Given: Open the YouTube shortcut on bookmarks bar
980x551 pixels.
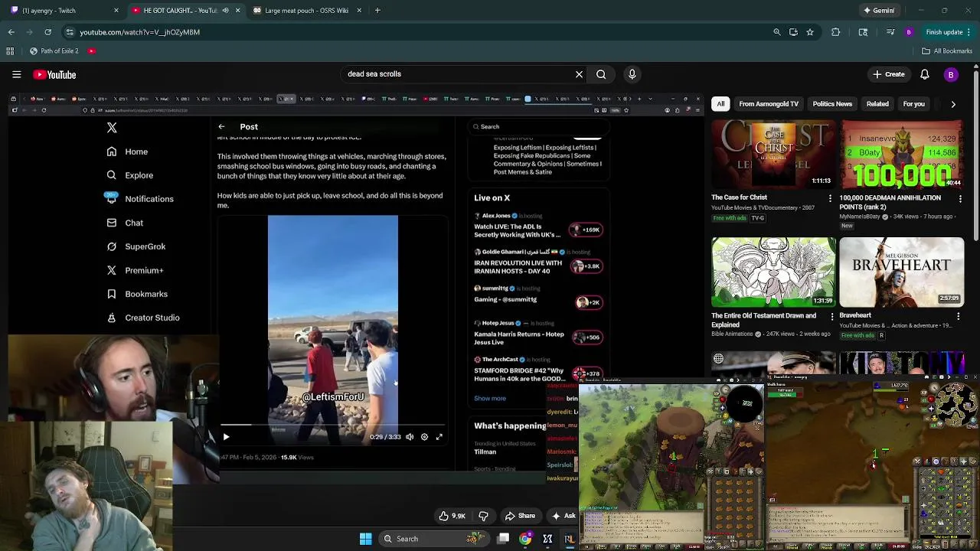Looking at the screenshot, I should click(x=91, y=51).
